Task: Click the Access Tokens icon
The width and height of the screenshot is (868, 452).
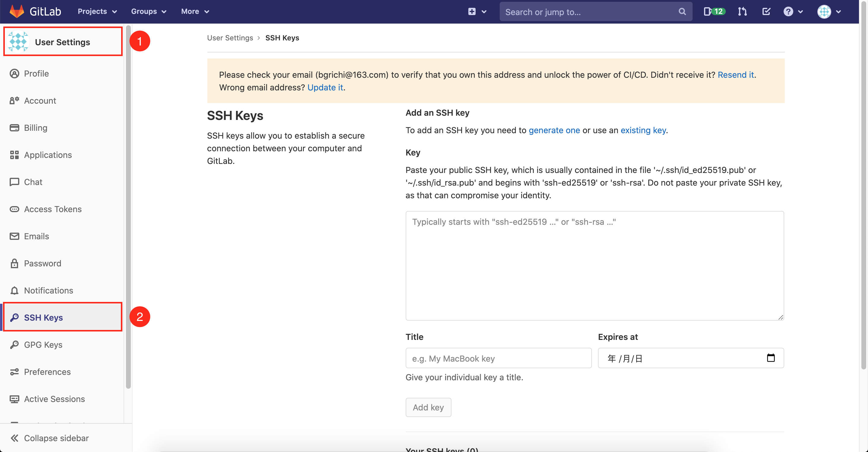Action: [x=14, y=209]
